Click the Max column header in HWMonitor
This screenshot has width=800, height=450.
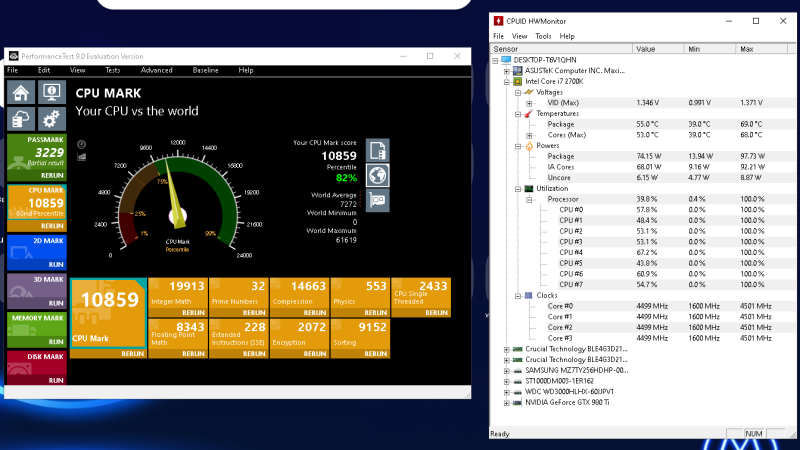[762, 49]
